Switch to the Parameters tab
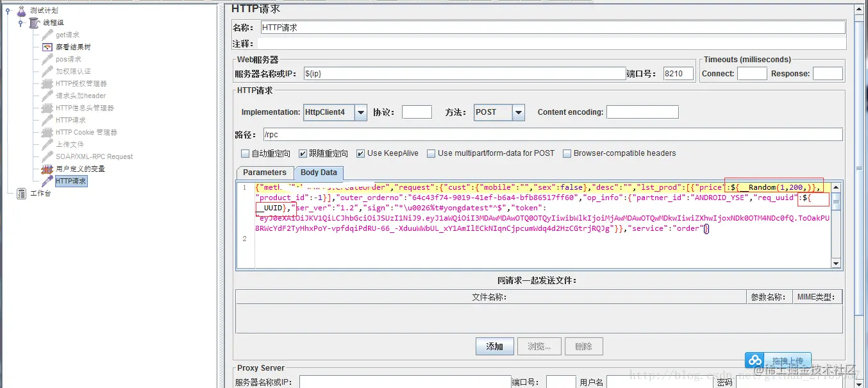 pyautogui.click(x=265, y=173)
